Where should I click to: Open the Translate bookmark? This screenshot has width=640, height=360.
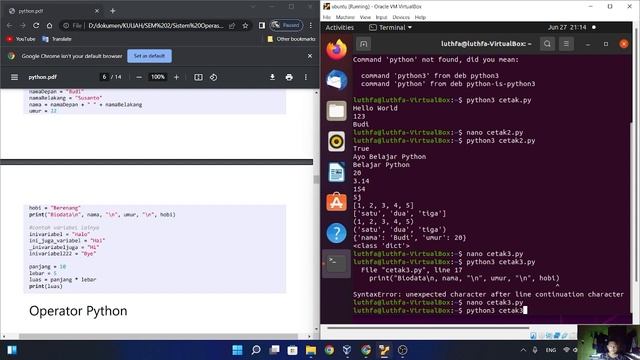pyautogui.click(x=57, y=39)
